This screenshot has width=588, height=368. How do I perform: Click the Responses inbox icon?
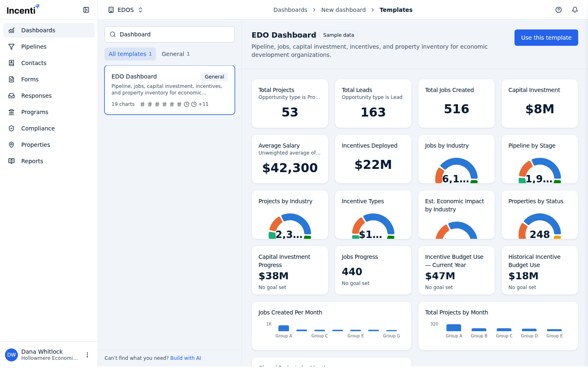coord(11,96)
